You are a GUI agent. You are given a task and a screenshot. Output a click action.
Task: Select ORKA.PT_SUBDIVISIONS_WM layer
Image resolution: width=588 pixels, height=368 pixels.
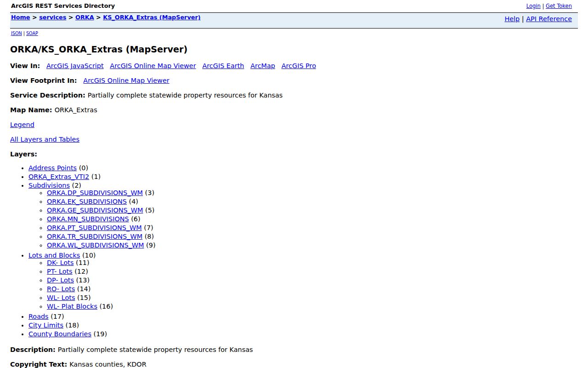pyautogui.click(x=94, y=228)
